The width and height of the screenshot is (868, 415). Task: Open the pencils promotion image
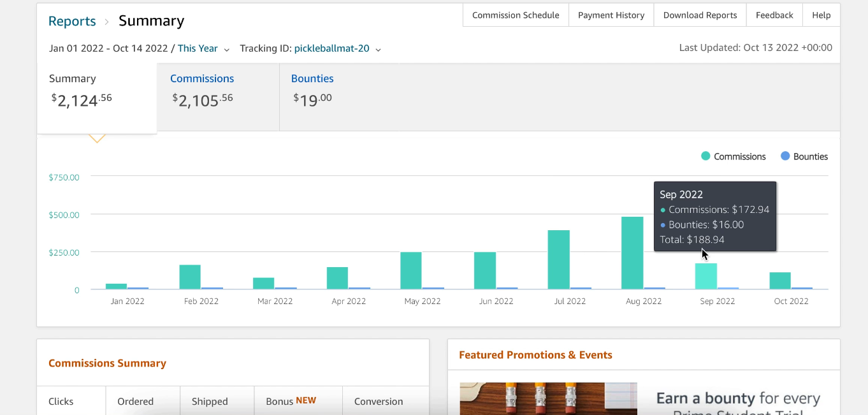(548, 398)
